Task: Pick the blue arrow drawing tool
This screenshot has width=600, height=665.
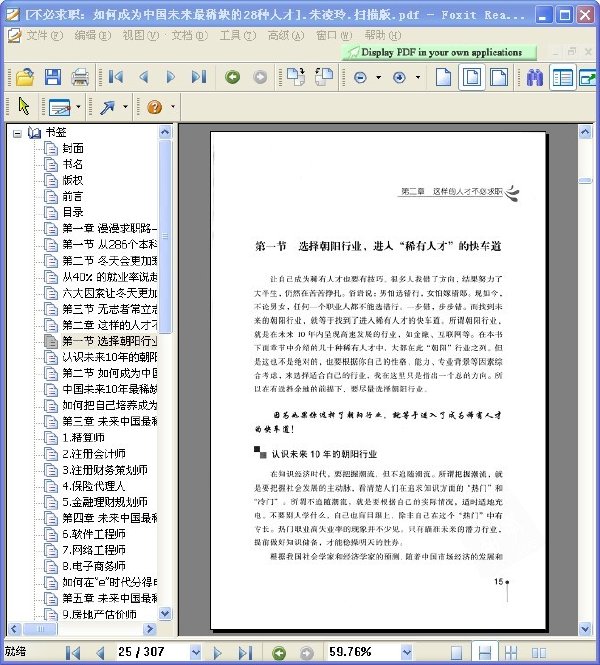Action: [x=107, y=107]
